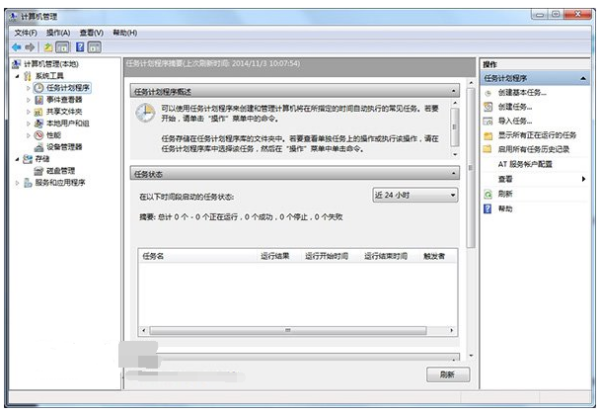
Task: Open 本地用户和组 tree item
Action: 68,123
